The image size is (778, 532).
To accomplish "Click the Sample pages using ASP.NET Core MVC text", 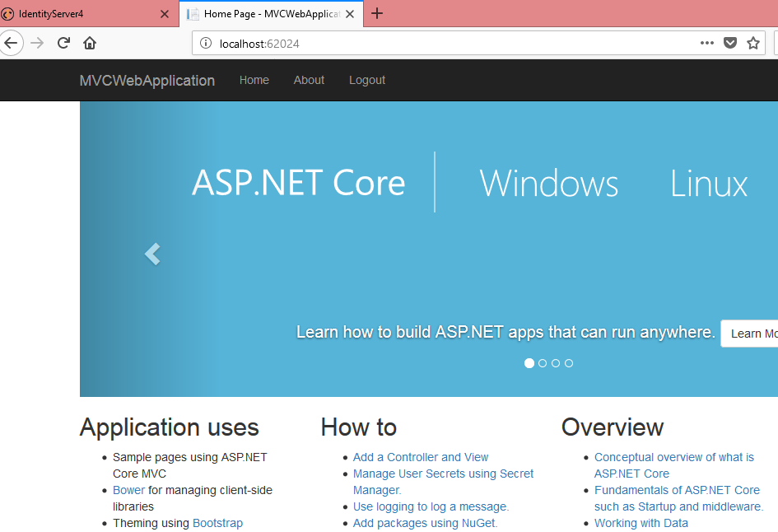I will [189, 465].
